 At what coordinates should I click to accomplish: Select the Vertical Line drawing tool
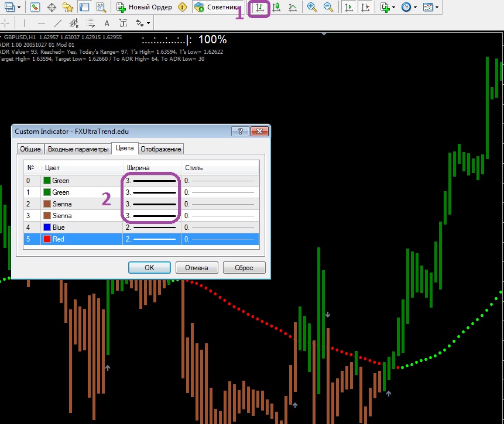pyautogui.click(x=25, y=23)
